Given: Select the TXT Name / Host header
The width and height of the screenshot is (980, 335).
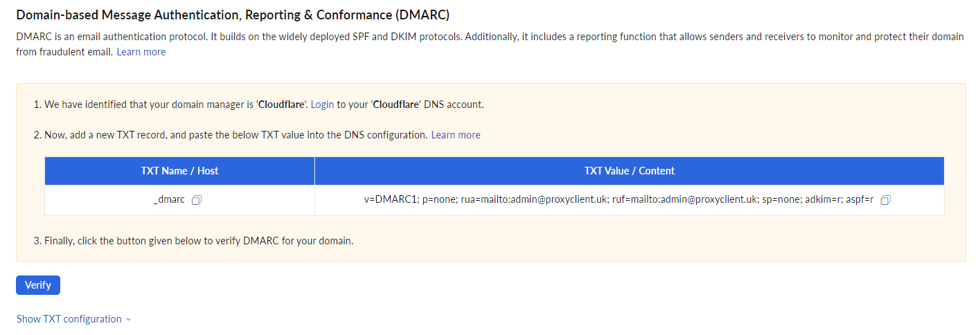Looking at the screenshot, I should (x=179, y=171).
